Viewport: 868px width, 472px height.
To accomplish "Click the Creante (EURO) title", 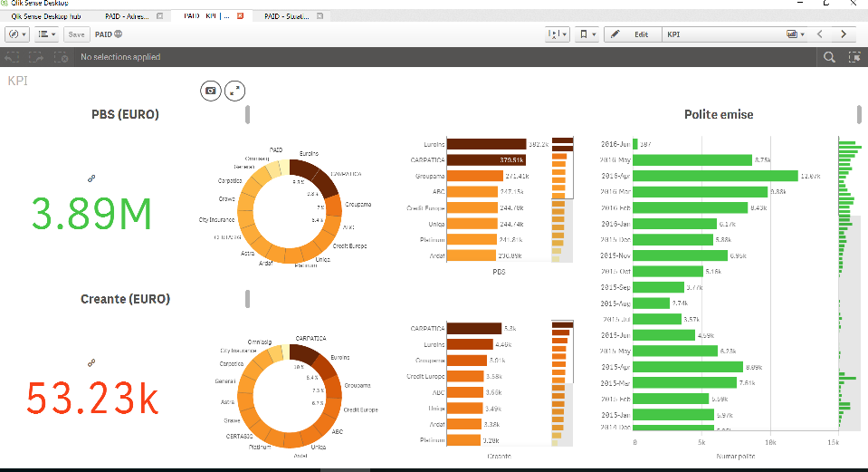I will coord(125,299).
